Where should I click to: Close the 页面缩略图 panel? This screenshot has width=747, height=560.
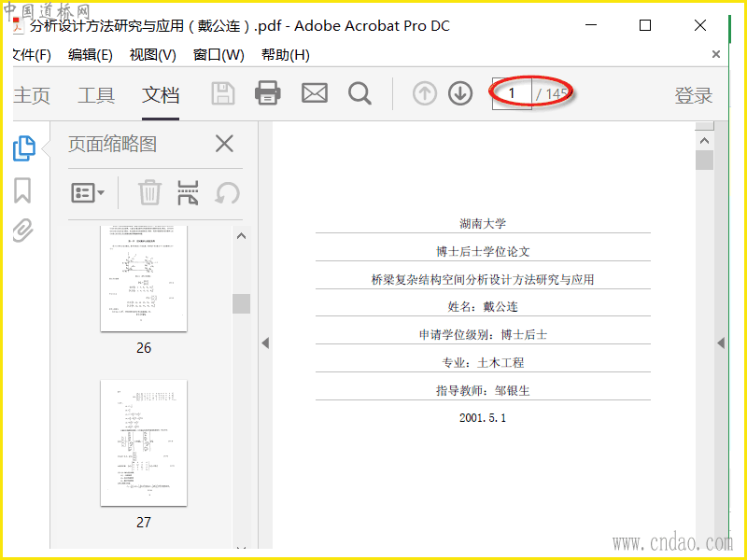(x=224, y=144)
